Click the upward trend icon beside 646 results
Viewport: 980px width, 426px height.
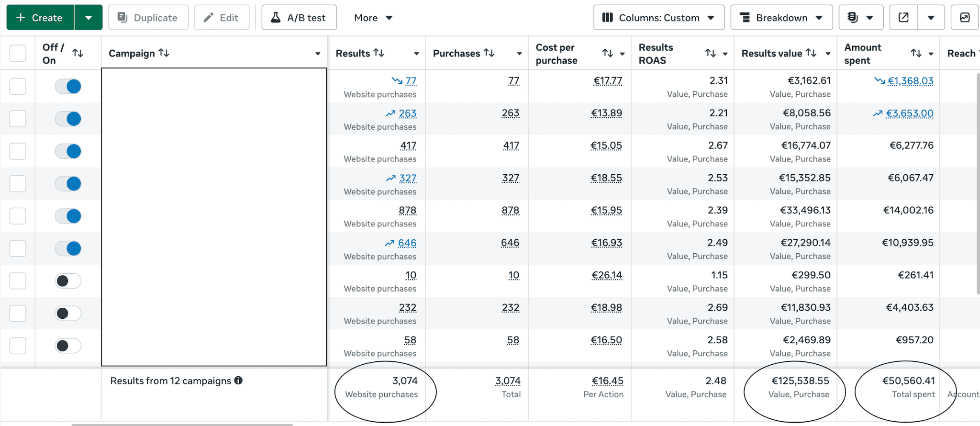click(390, 243)
